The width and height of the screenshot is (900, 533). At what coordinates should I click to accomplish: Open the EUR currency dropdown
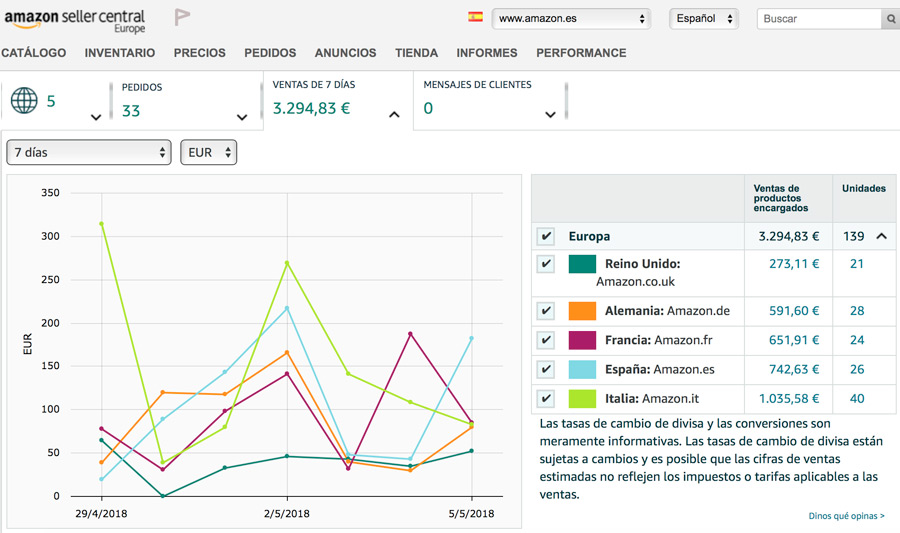coord(208,153)
